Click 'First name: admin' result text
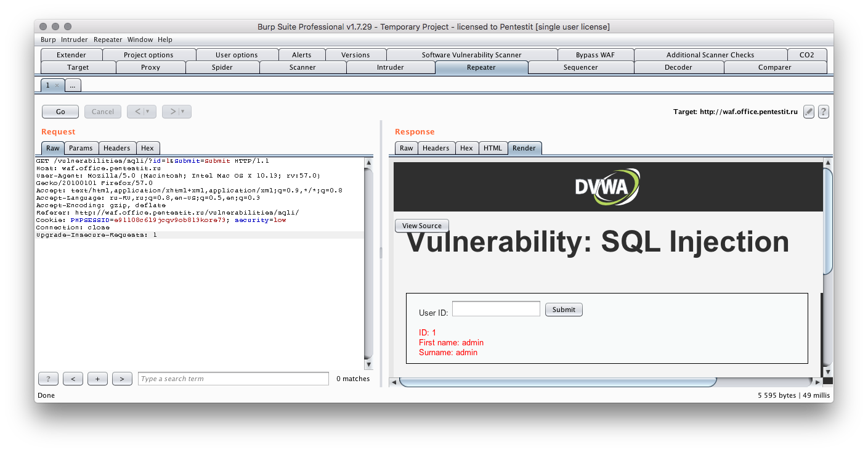This screenshot has width=868, height=452. coord(451,342)
